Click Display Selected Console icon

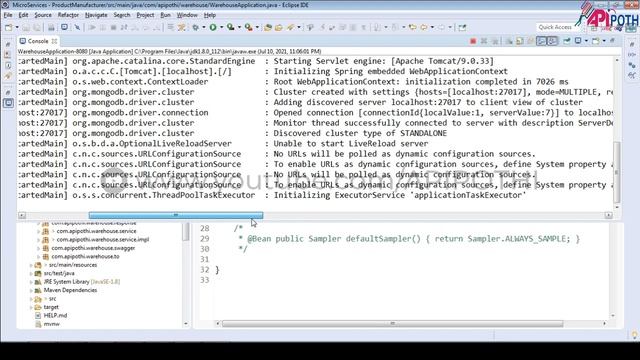(578, 41)
